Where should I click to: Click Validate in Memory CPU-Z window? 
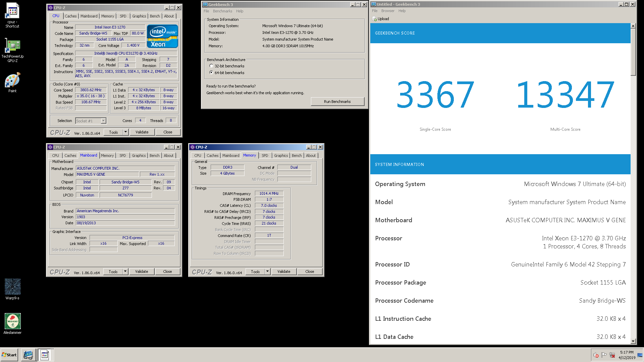click(x=284, y=271)
